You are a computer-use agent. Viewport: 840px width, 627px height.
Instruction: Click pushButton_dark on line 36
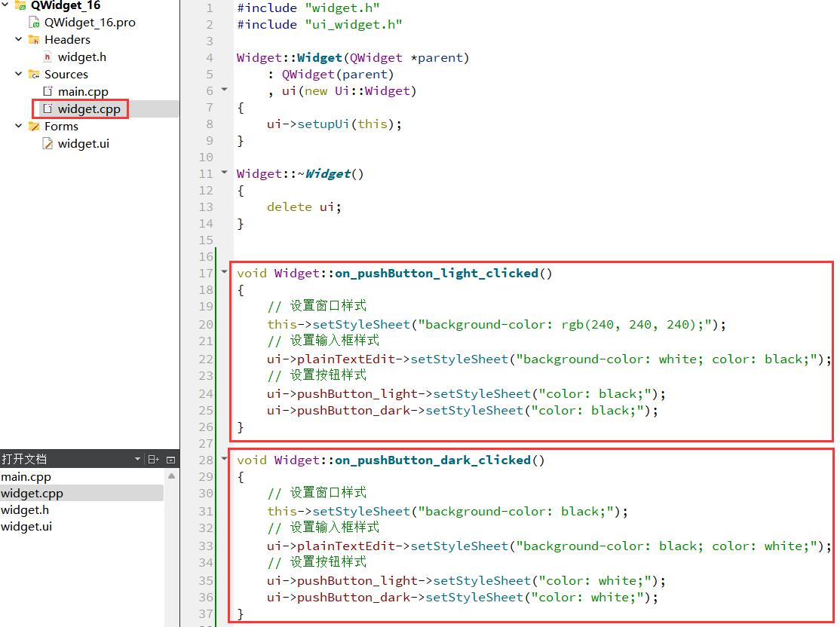coord(354,598)
